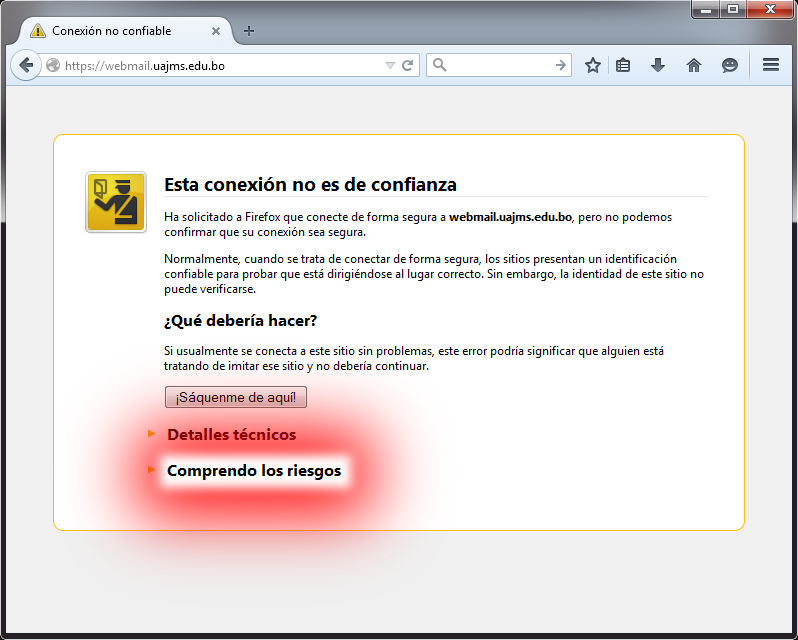Bookmark this page with the star icon

[593, 65]
